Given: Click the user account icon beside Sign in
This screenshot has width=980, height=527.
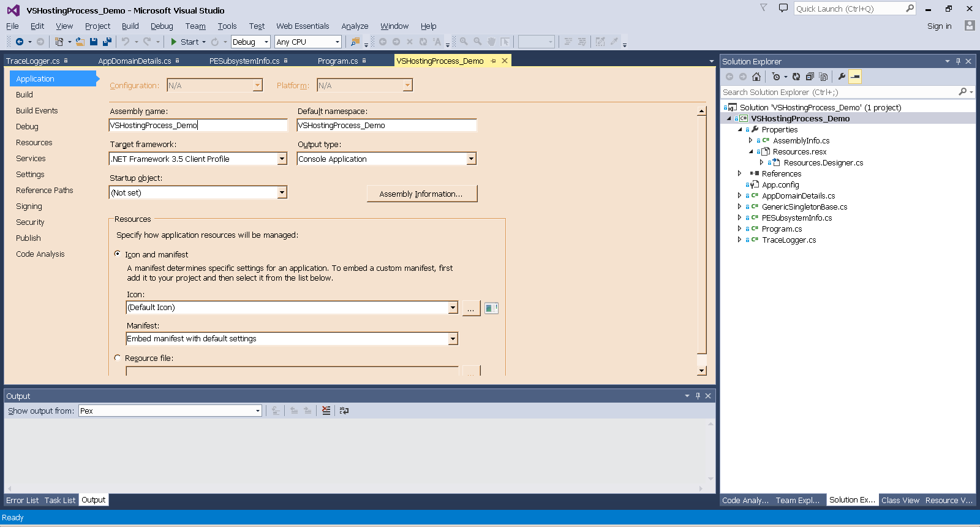Looking at the screenshot, I should [969, 26].
